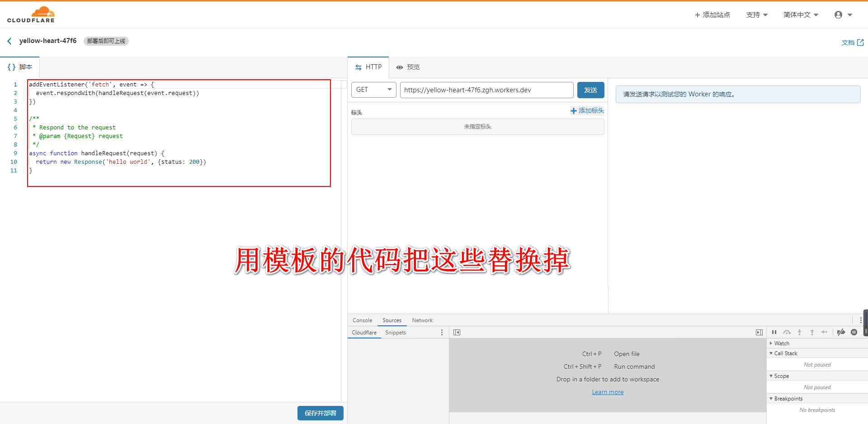Screen dimensions: 868x424
Task: Select the 脚本 script tab
Action: [x=20, y=67]
